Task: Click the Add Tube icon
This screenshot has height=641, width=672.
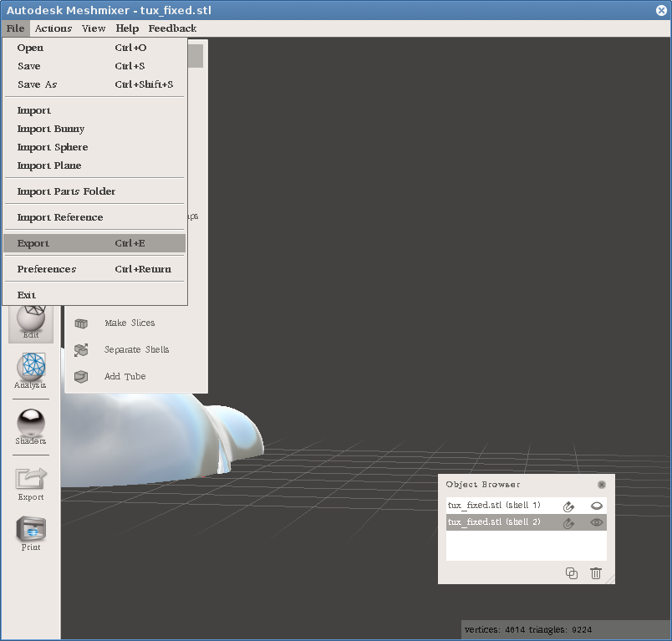Action: [81, 376]
